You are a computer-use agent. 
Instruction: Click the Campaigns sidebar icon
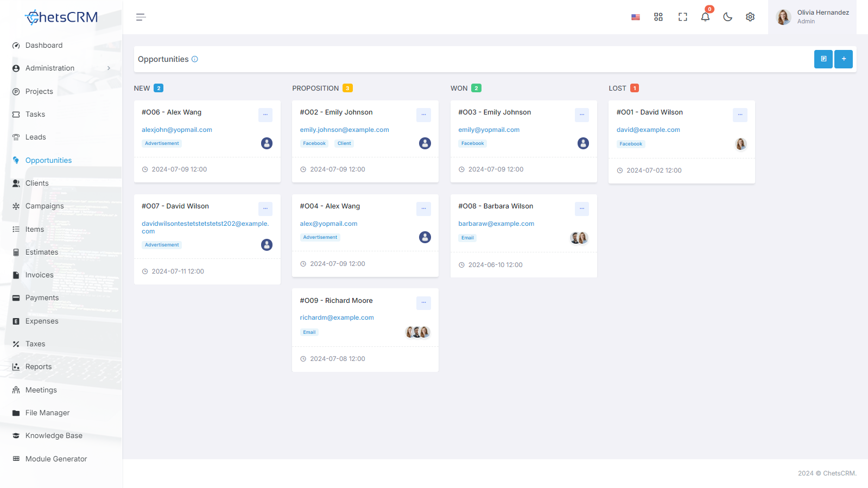click(16, 206)
